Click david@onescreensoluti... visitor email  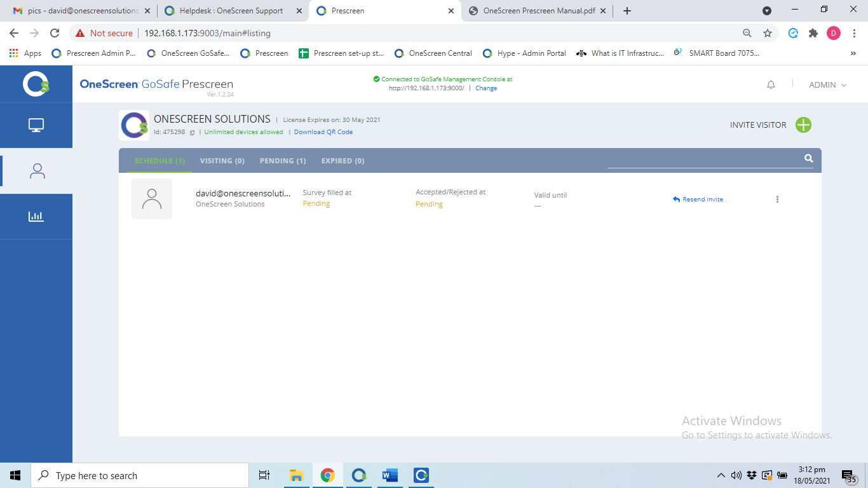pyautogui.click(x=243, y=193)
